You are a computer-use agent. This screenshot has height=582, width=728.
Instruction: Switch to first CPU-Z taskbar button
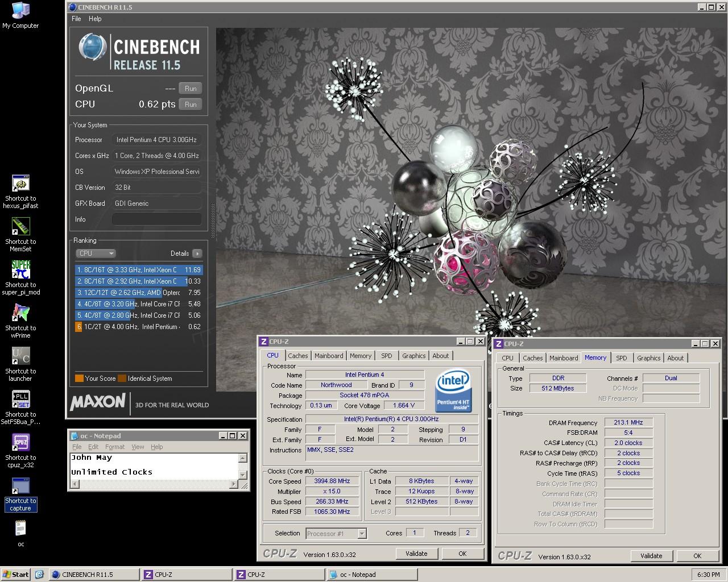click(x=187, y=575)
